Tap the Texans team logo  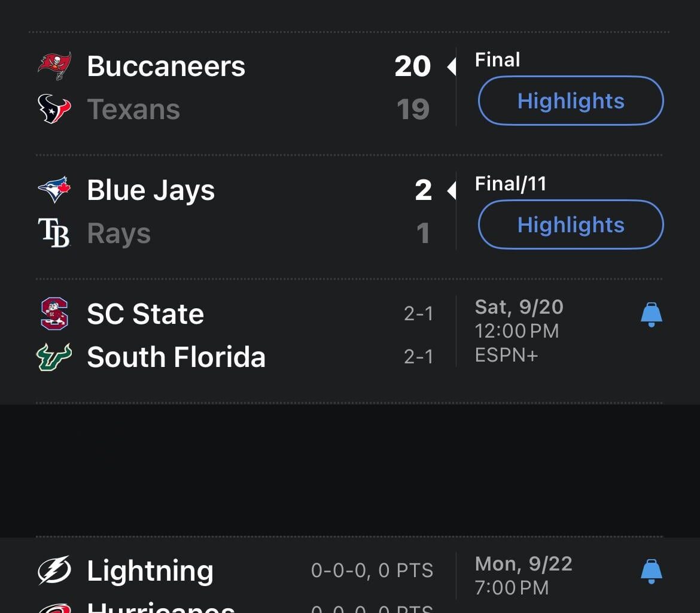click(54, 109)
